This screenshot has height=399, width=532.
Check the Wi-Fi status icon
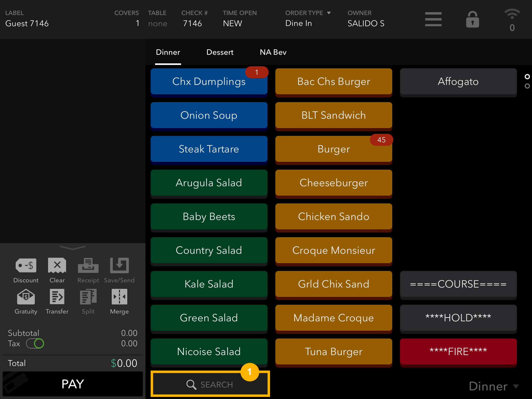coord(512,14)
